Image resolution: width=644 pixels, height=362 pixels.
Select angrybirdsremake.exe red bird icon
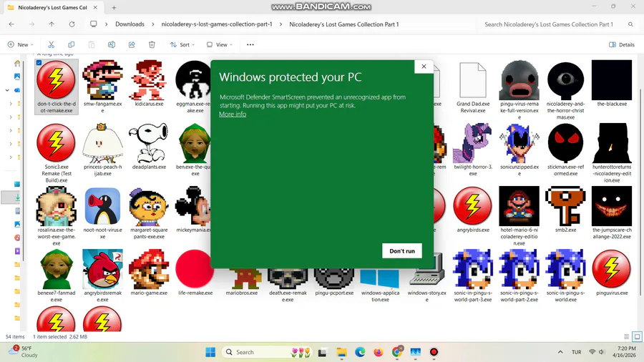pyautogui.click(x=102, y=269)
